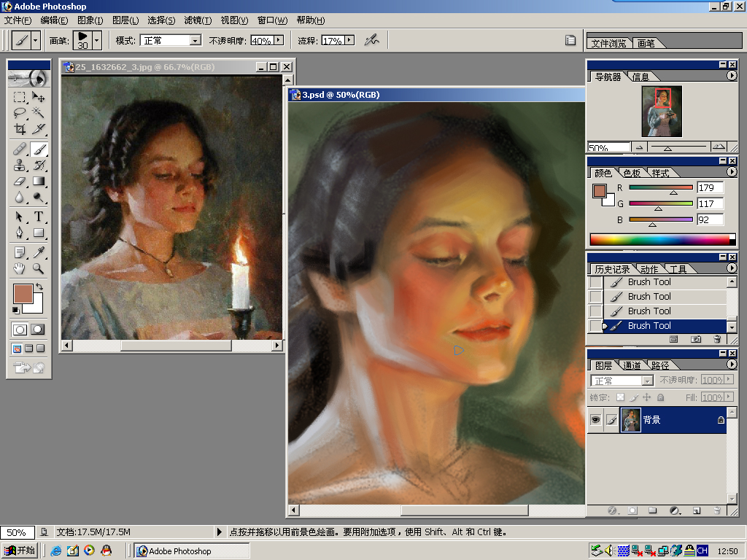This screenshot has height=560, width=747.
Task: Select the Dodge tool
Action: (38, 197)
